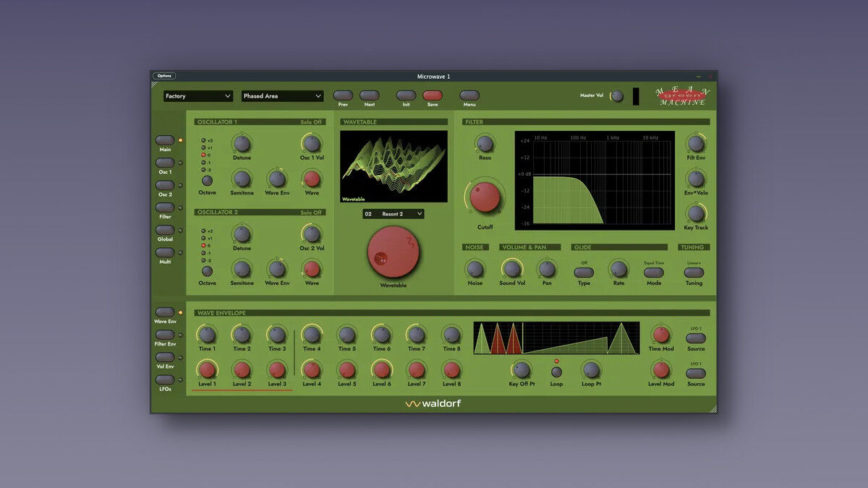Select the LFOs section tab
This screenshot has height=488, width=868.
coord(165,380)
